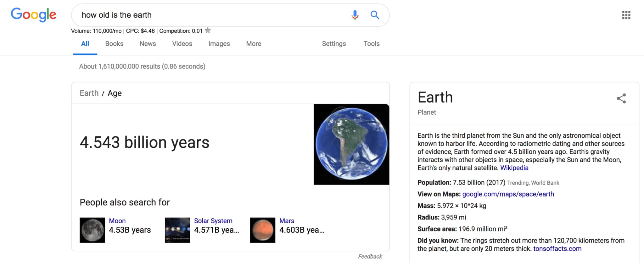644x263 pixels.
Task: Click the blue search magnifier icon
Action: coord(375,15)
